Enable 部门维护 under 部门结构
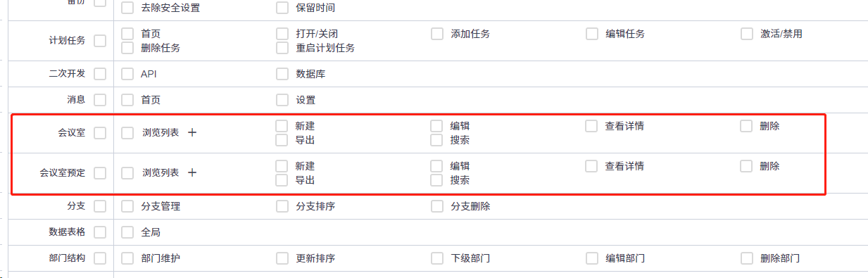 coord(127,258)
